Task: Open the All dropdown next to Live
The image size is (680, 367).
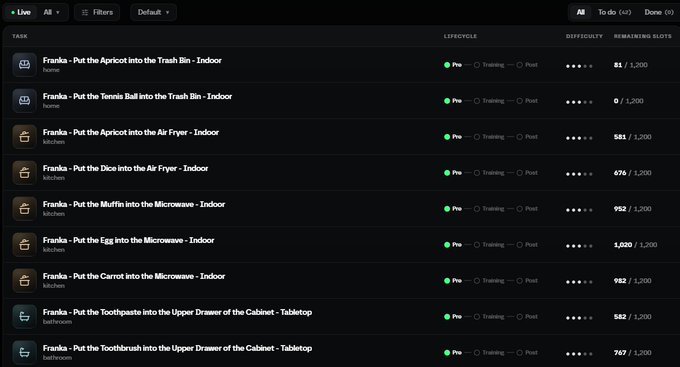Action: point(51,12)
